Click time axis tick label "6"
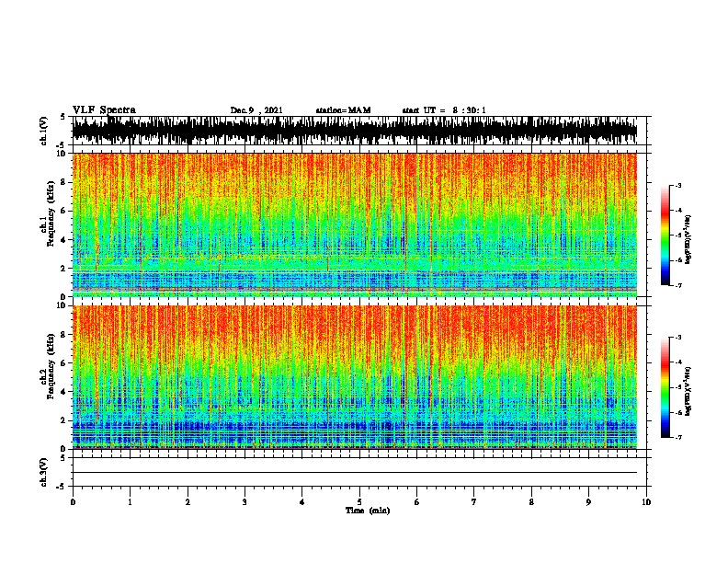The height and width of the screenshot is (563, 728). [x=417, y=502]
